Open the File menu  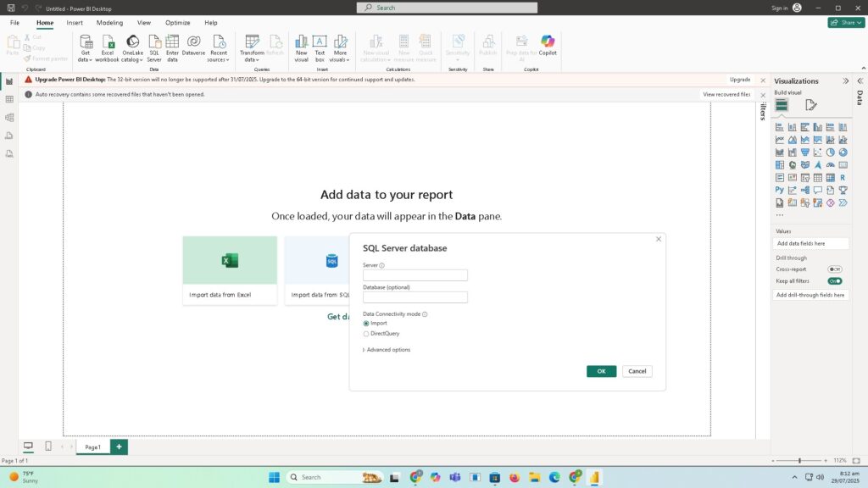pyautogui.click(x=15, y=23)
